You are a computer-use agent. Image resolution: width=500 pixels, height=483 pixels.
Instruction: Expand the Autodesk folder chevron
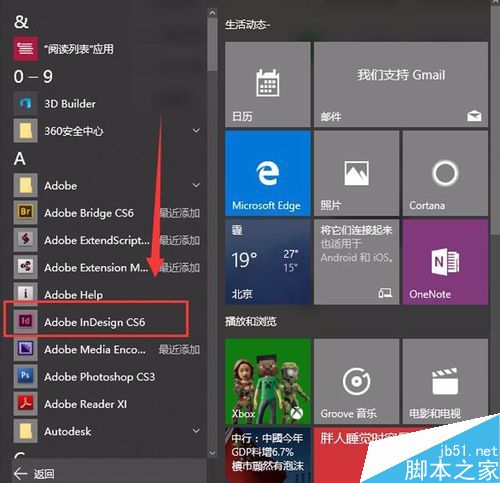[x=196, y=431]
